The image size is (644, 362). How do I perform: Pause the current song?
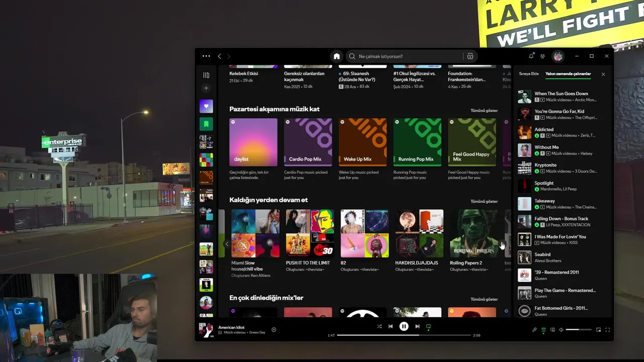[404, 326]
